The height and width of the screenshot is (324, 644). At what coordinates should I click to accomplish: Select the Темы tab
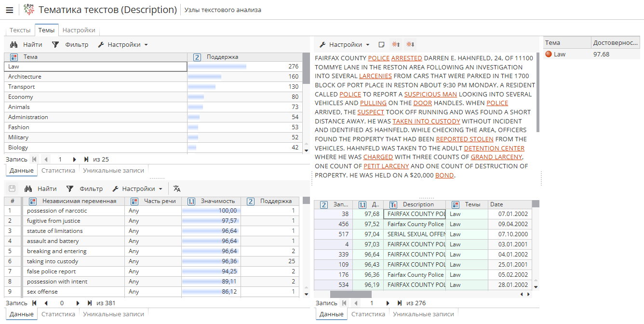pos(46,30)
